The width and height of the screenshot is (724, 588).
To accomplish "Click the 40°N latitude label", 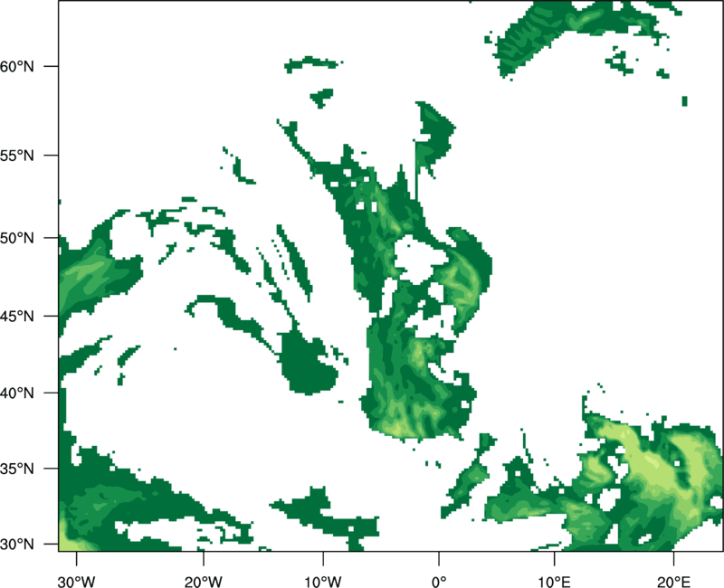I will coord(17,393).
